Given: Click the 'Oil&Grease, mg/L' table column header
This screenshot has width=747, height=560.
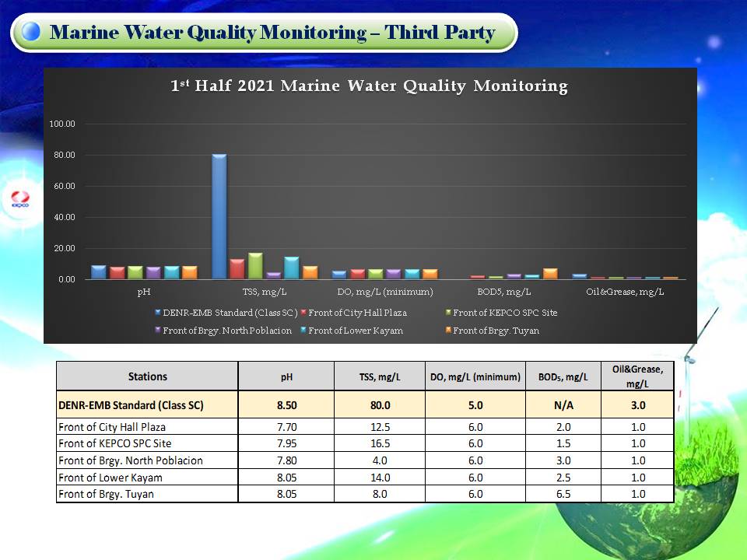Looking at the screenshot, I should [x=637, y=376].
